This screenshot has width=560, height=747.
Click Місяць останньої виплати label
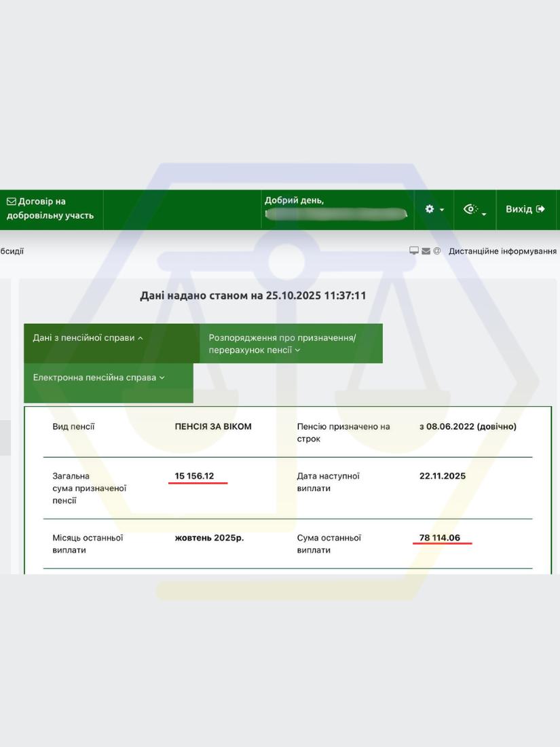[x=88, y=544]
